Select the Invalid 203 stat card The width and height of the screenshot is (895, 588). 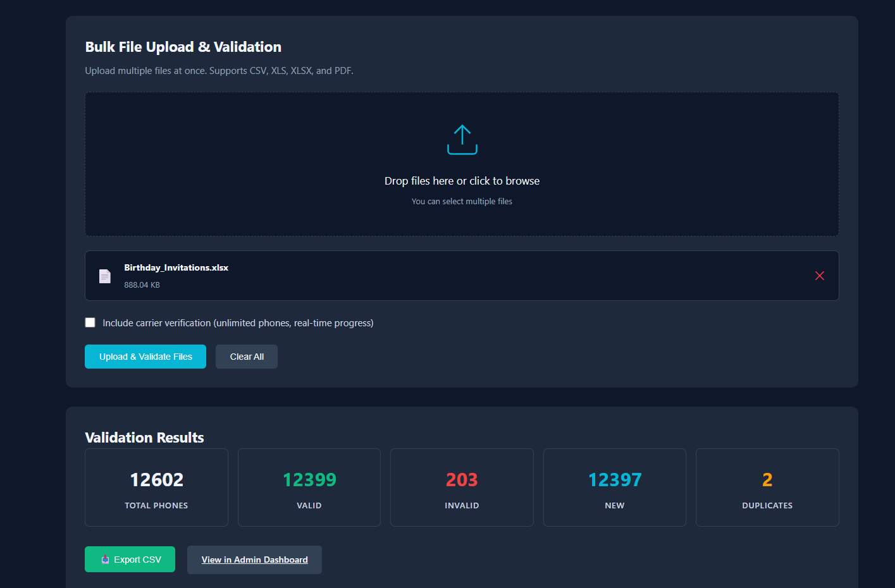click(462, 487)
